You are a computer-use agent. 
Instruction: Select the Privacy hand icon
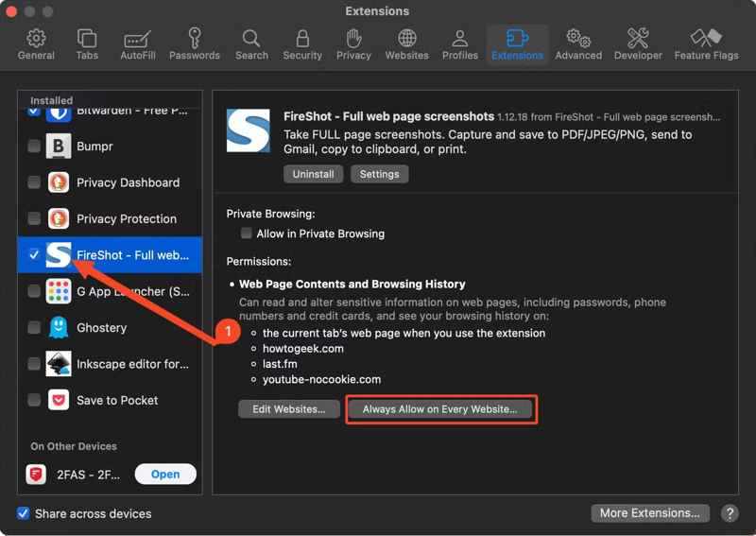(x=353, y=43)
